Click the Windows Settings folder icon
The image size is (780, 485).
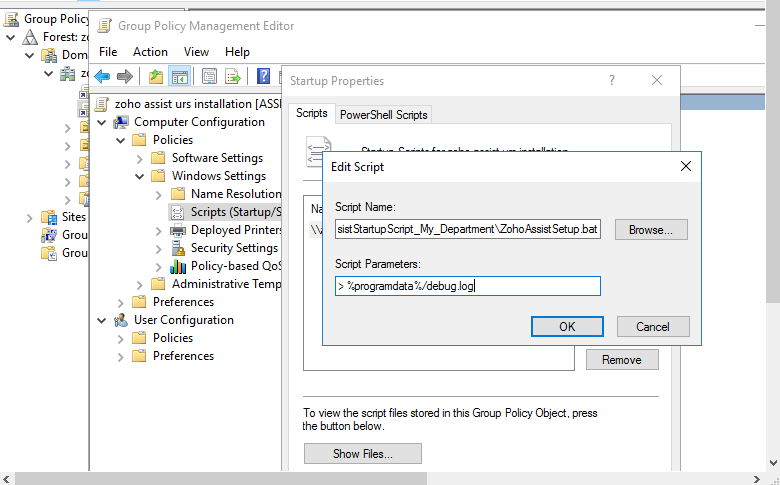[158, 176]
